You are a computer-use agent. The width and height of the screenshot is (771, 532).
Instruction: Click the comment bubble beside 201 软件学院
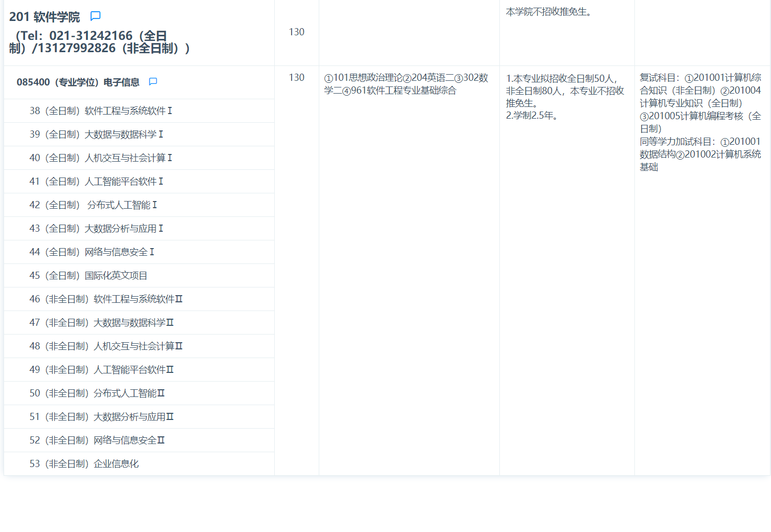[95, 16]
